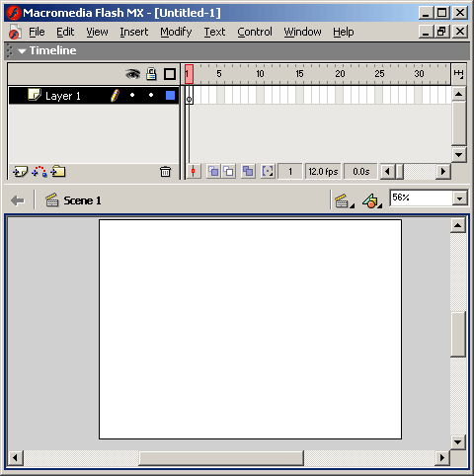Click the back arrow beside Scene 1
Screen dimensions: 474x476
18,200
